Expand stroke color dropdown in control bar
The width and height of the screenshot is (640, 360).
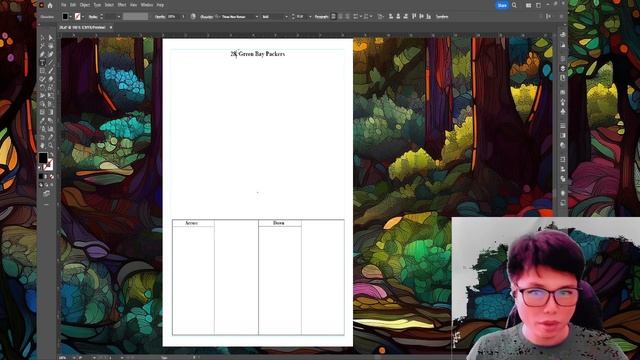pyautogui.click(x=83, y=17)
